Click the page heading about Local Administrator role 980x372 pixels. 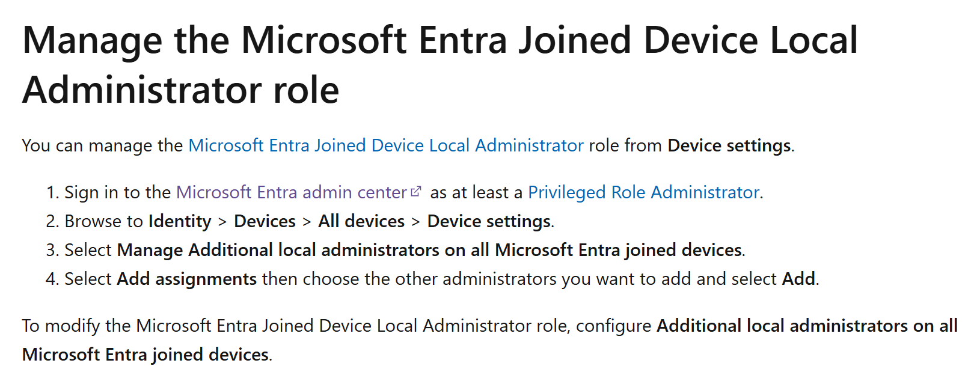440,65
